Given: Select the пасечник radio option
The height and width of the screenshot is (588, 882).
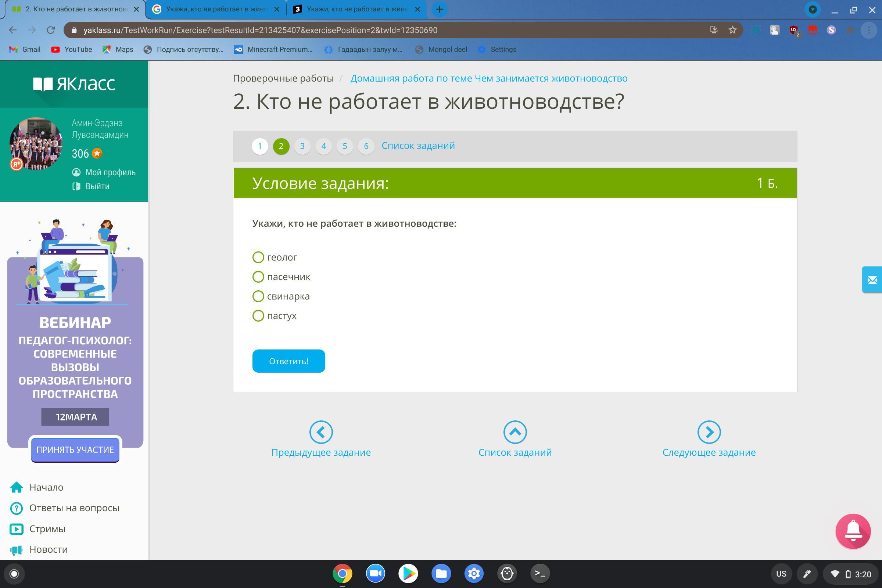Looking at the screenshot, I should [258, 277].
